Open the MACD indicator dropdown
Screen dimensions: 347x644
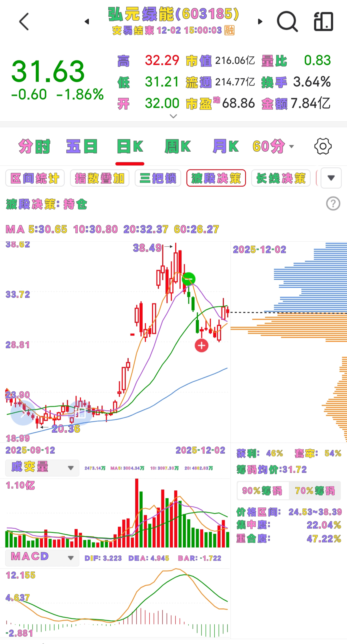click(x=42, y=558)
